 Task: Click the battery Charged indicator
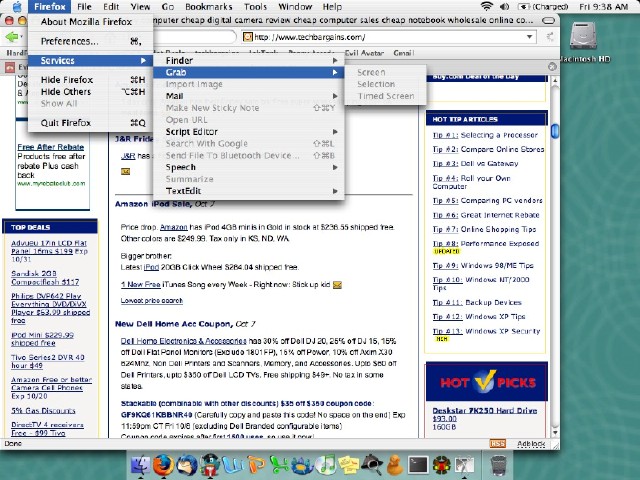click(x=543, y=7)
